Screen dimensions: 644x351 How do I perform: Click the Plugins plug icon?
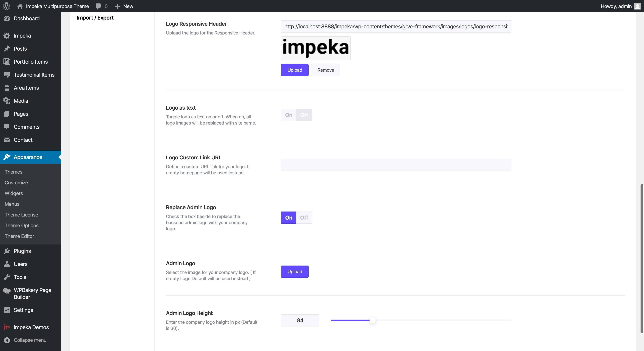7,251
